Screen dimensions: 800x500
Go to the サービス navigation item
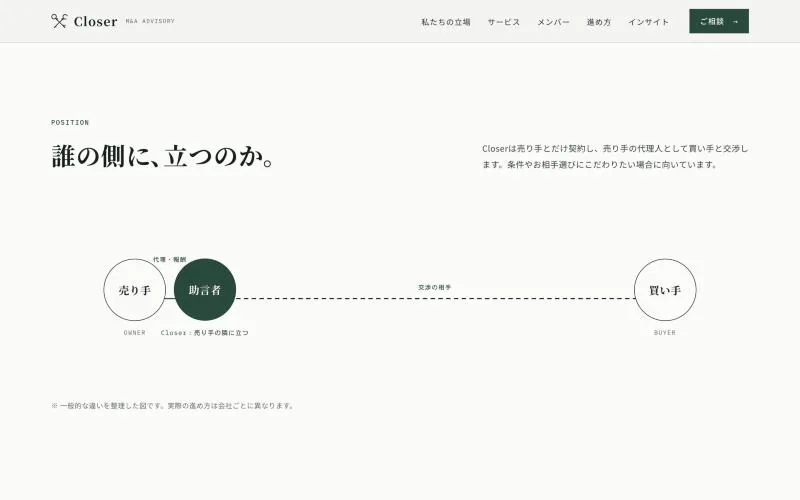pos(504,22)
